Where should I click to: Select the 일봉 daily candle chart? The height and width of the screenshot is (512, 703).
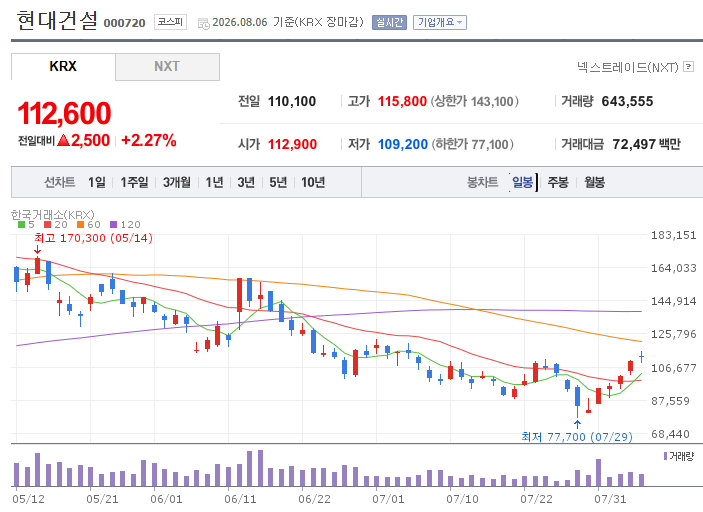tap(523, 182)
